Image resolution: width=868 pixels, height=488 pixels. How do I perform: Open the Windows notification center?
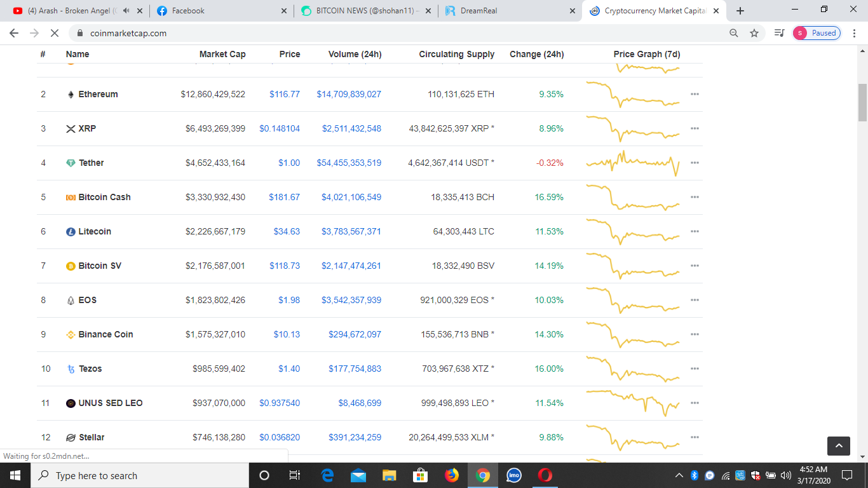846,475
